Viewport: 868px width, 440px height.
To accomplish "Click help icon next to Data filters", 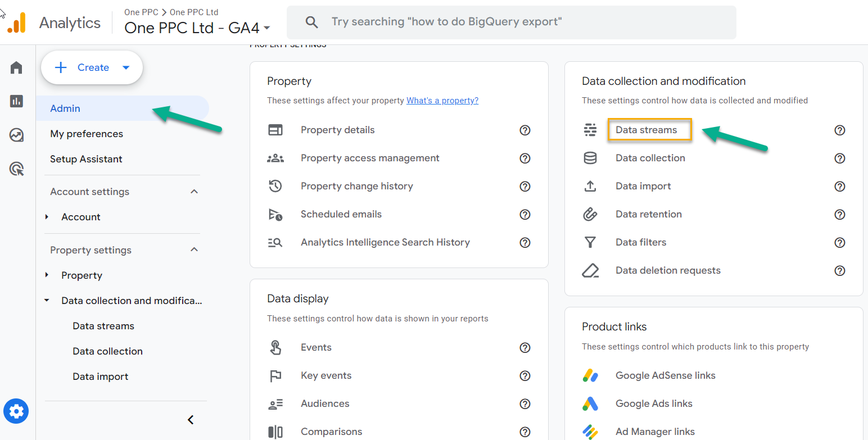I will 840,243.
